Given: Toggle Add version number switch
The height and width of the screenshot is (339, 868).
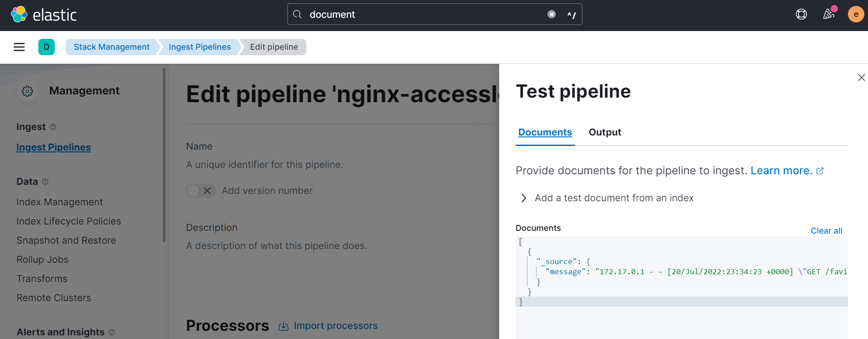Looking at the screenshot, I should [x=201, y=191].
